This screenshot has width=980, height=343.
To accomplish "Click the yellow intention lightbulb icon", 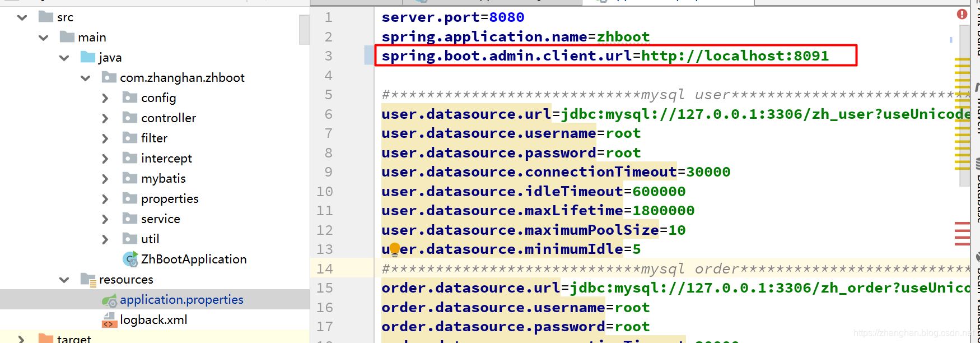I will [395, 248].
